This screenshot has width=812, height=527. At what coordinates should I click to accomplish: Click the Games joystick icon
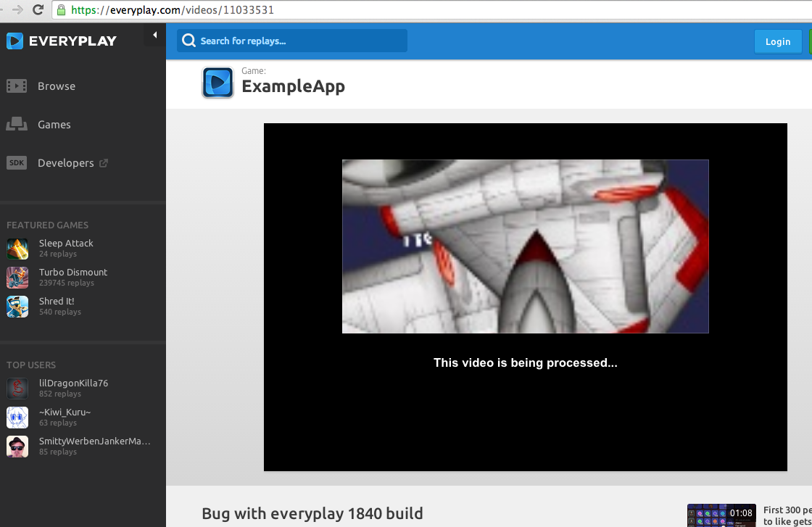click(17, 124)
